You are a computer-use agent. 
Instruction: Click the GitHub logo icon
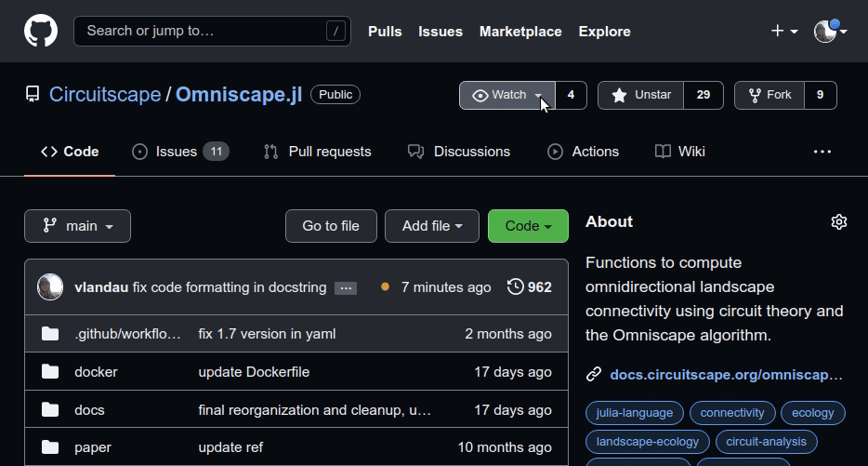click(x=40, y=31)
